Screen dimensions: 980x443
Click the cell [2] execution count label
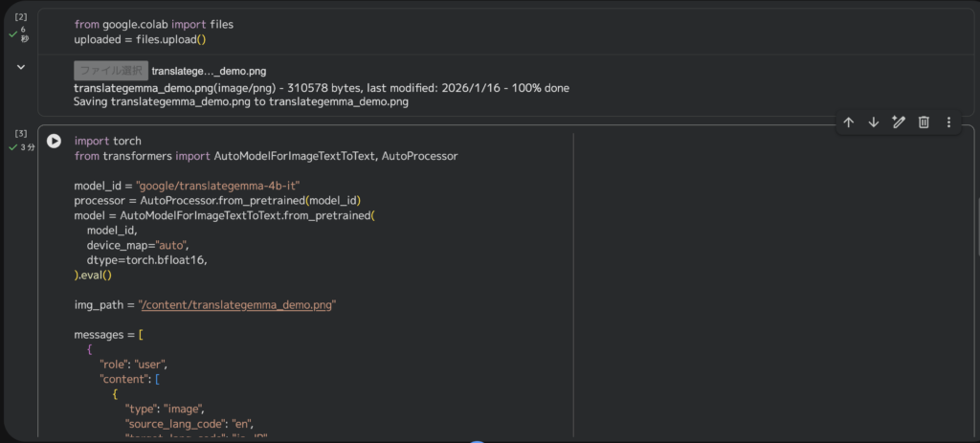pos(21,17)
